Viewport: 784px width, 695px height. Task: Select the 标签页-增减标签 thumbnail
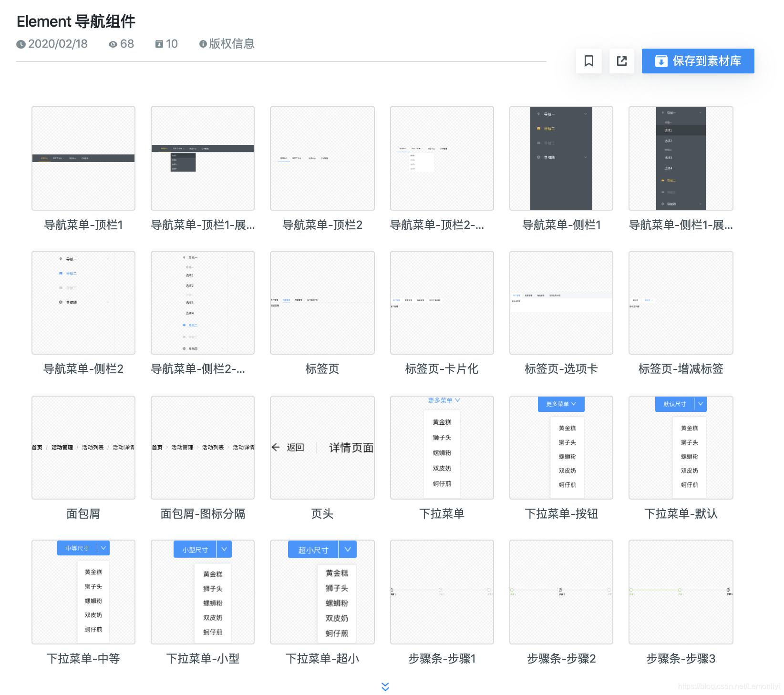point(681,303)
